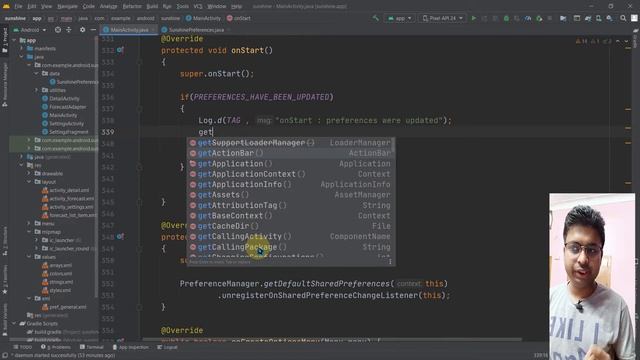Viewport: 640px width, 360px height.
Task: Switch to MainActivity.java editor tab
Action: click(129, 30)
